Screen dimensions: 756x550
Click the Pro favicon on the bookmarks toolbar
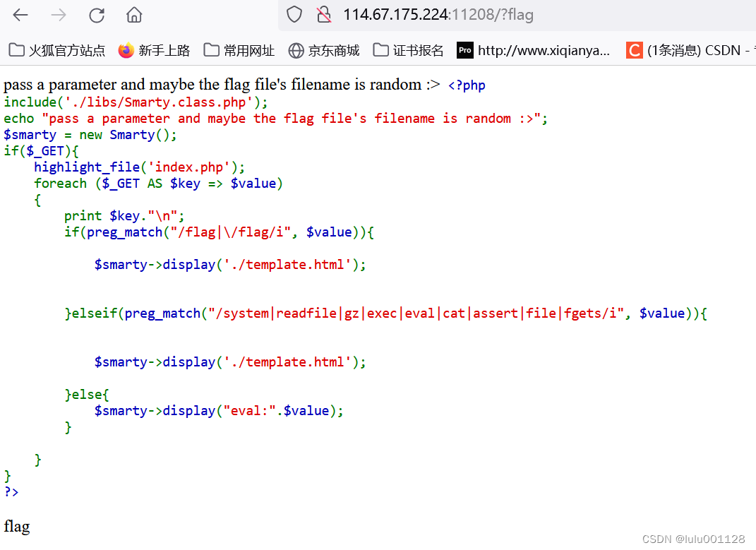[465, 50]
